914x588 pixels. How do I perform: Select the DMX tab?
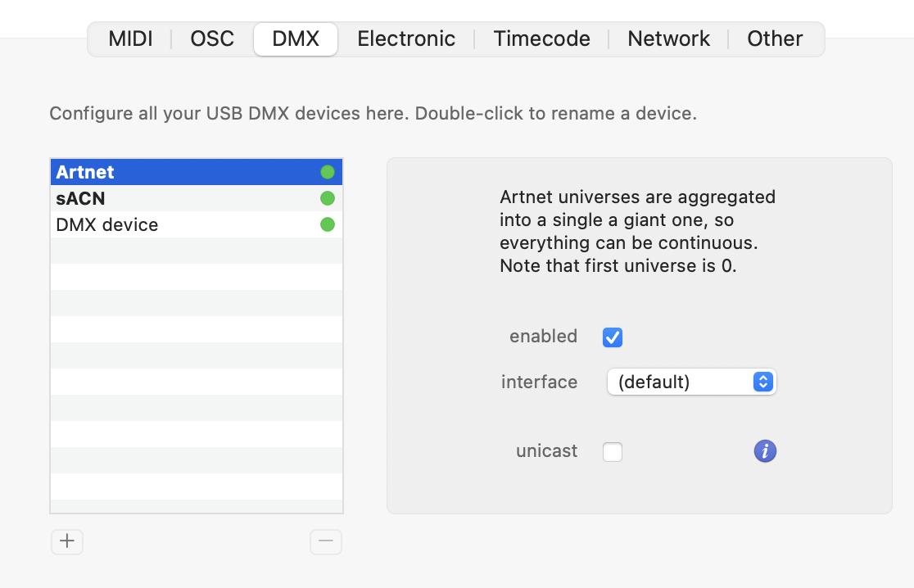point(296,38)
